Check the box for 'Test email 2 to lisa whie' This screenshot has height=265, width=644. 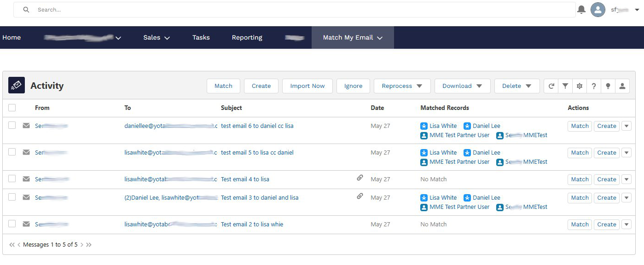12,224
